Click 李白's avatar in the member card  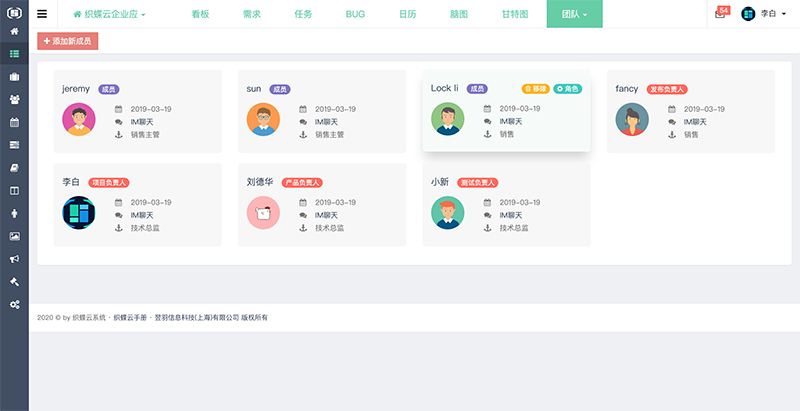(79, 213)
